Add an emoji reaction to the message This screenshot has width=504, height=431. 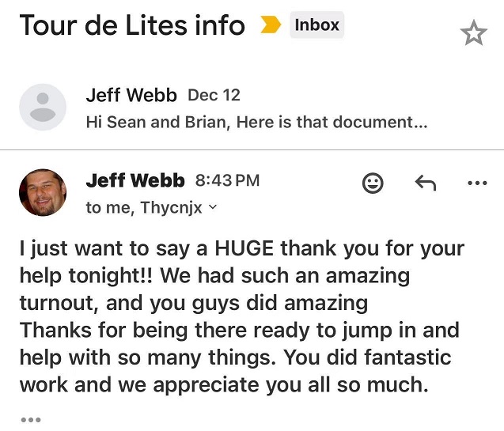pos(373,183)
